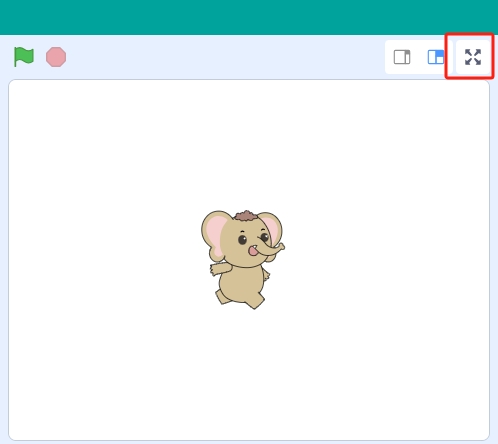
Task: Switch to large stage layout
Action: point(436,57)
